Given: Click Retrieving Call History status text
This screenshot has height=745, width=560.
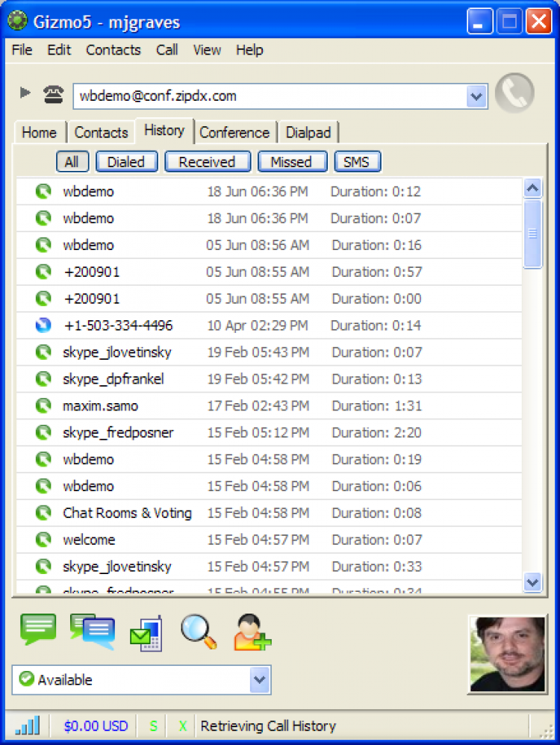Looking at the screenshot, I should (x=268, y=726).
